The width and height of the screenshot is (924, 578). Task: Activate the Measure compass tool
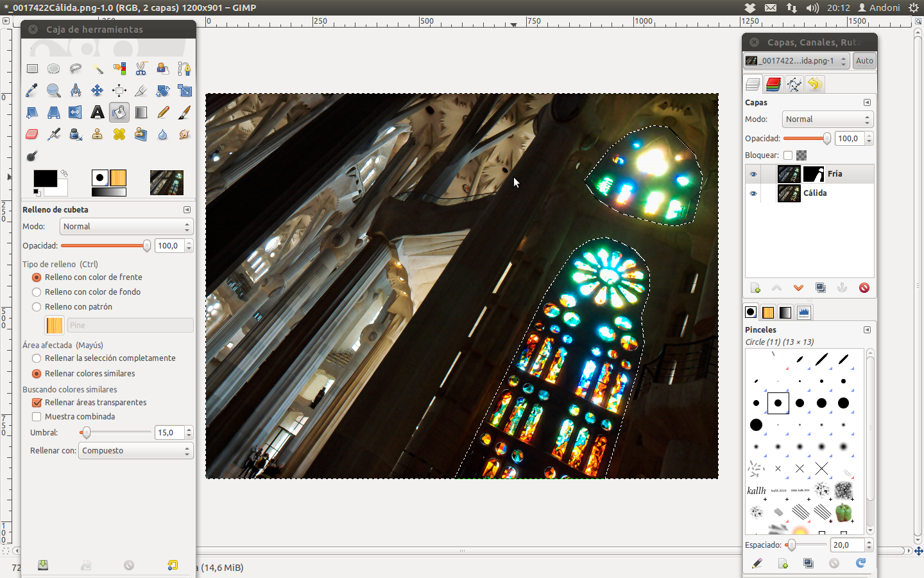click(x=76, y=91)
